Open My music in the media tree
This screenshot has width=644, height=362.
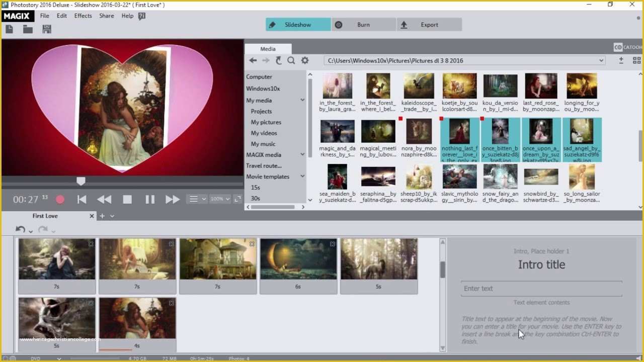click(263, 144)
